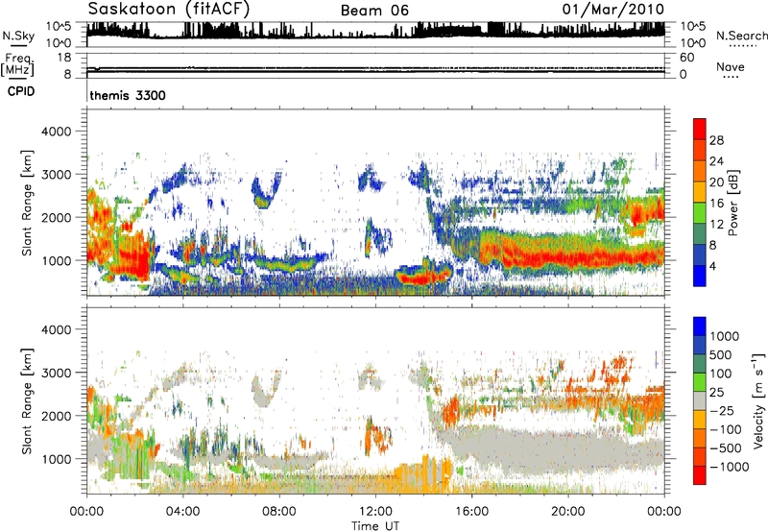Click the dotted line sample under Nave

[x=731, y=77]
